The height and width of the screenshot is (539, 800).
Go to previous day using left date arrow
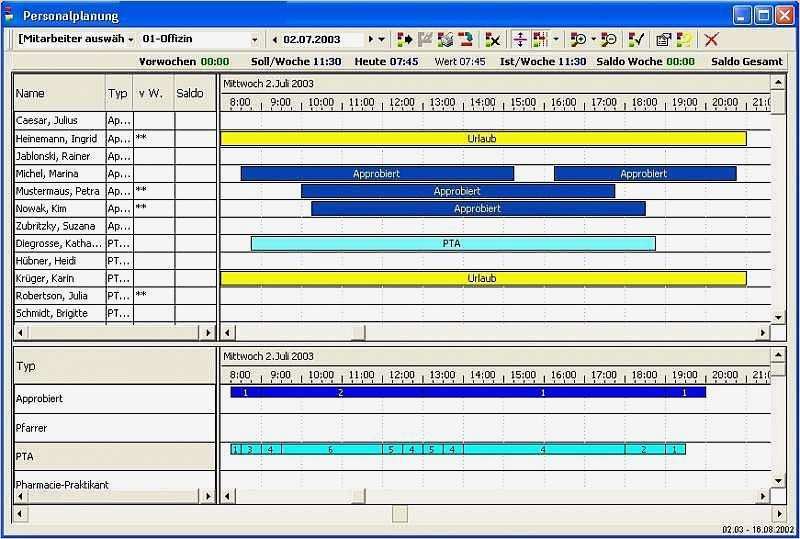coord(274,40)
